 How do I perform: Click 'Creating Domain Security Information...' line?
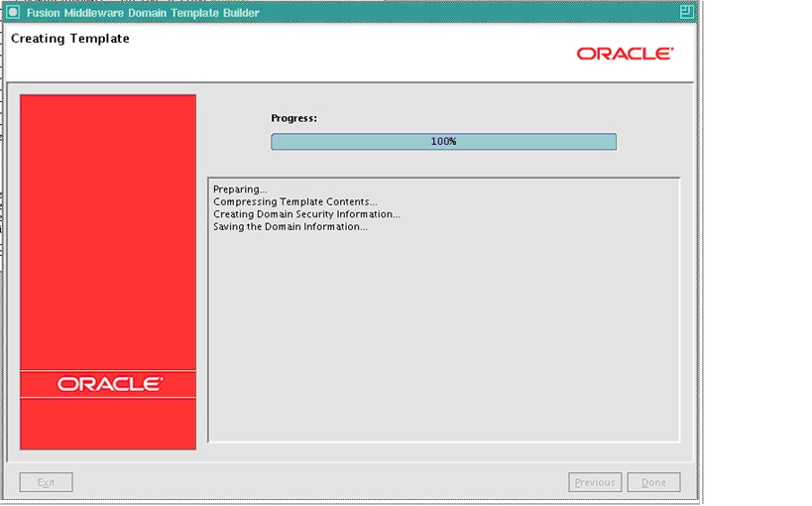(306, 214)
